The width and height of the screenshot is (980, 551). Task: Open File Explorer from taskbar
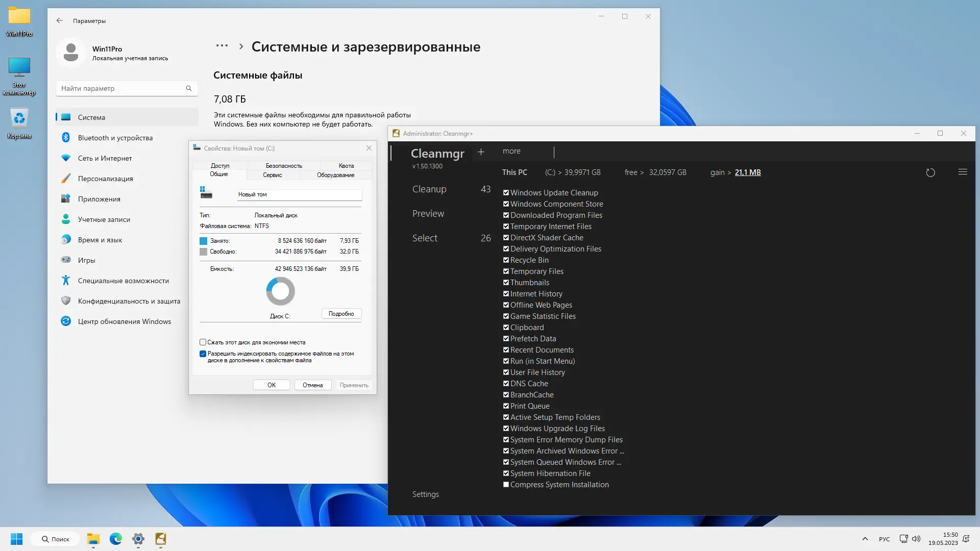tap(92, 539)
